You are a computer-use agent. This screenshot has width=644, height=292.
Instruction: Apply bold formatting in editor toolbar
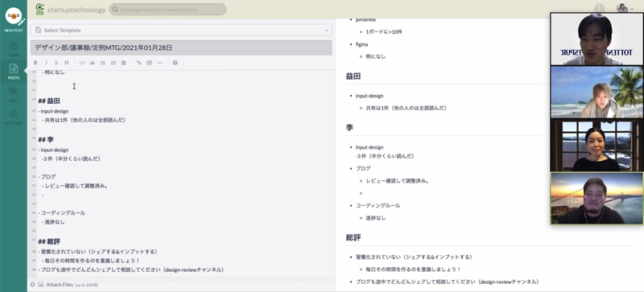click(35, 63)
